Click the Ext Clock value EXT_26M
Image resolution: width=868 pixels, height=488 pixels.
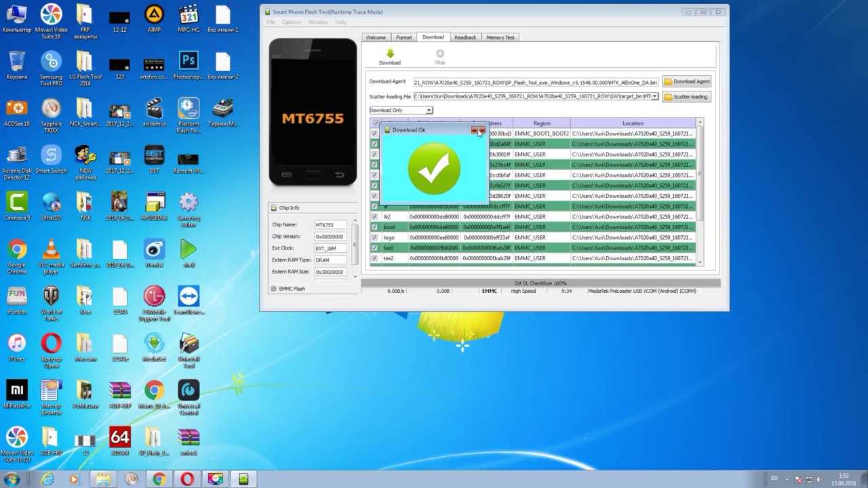pyautogui.click(x=330, y=248)
